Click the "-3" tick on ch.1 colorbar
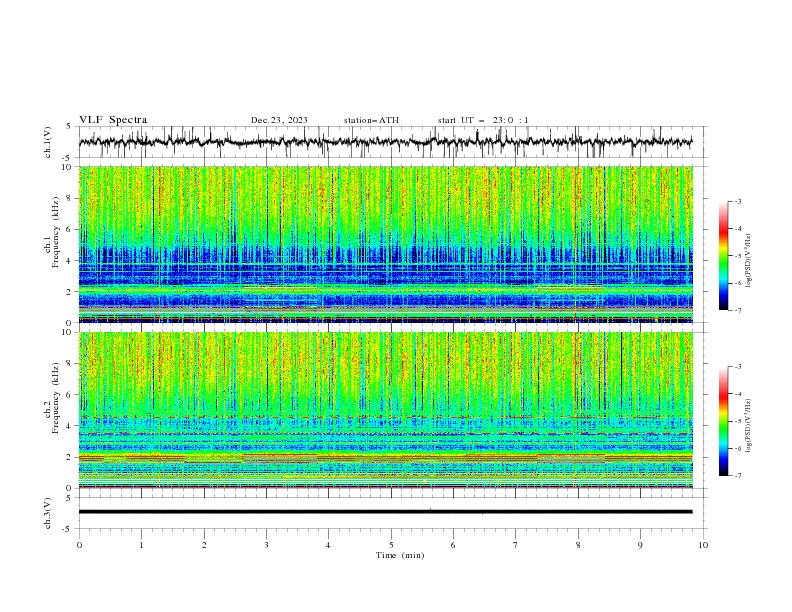 (737, 201)
